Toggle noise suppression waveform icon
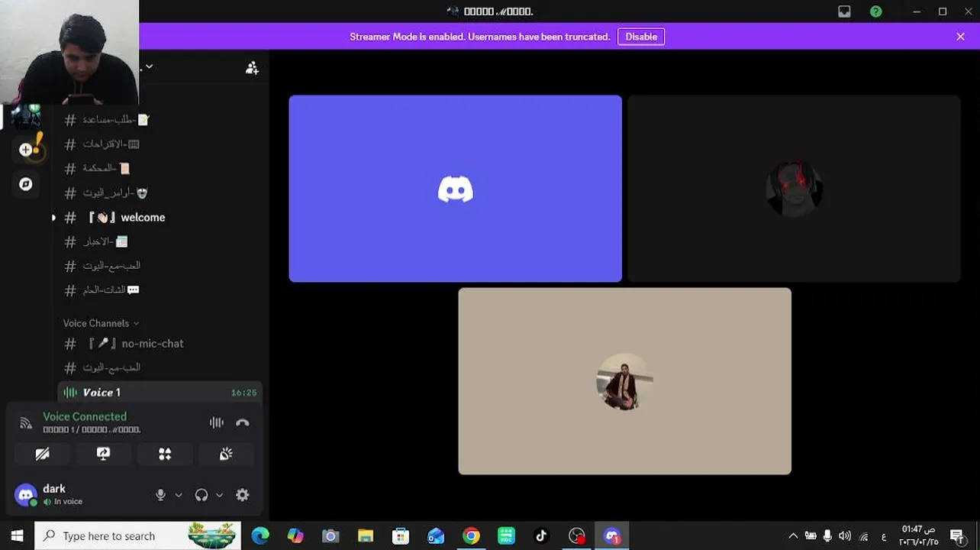Screen dimensions: 980x550 point(217,422)
